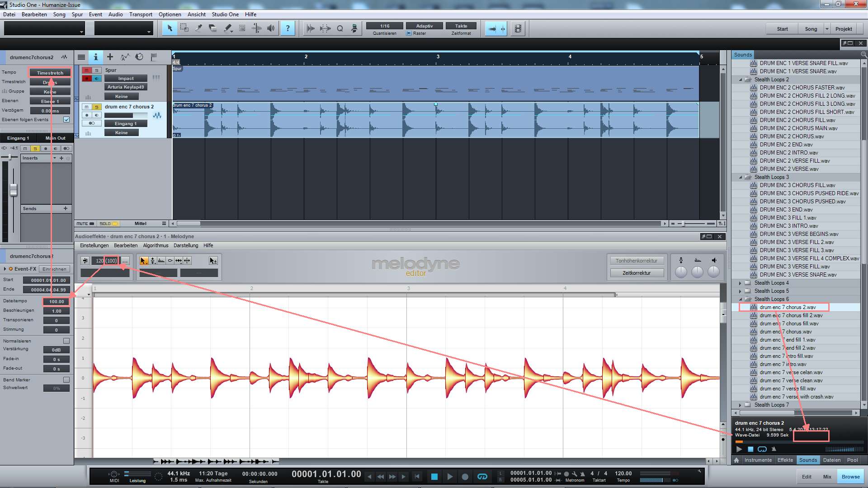Viewport: 868px width, 488px height.
Task: Select the Listen (speaker) tool
Action: coord(271,28)
